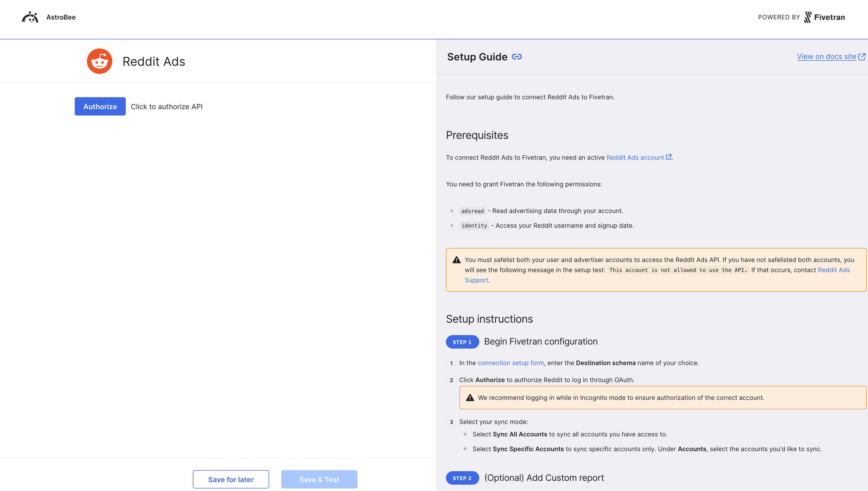
Task: Click the Authorize button
Action: click(x=100, y=106)
